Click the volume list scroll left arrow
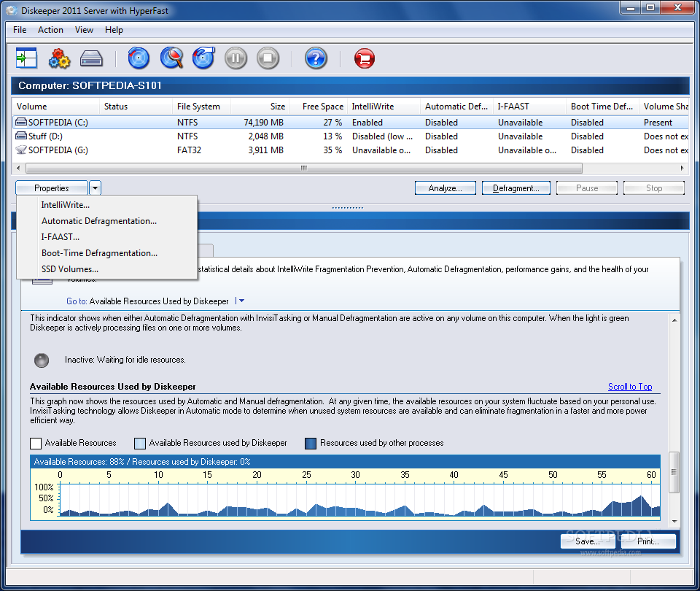 click(x=17, y=168)
